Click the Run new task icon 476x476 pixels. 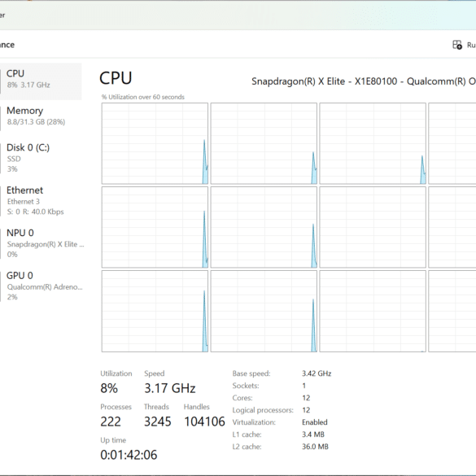[457, 45]
